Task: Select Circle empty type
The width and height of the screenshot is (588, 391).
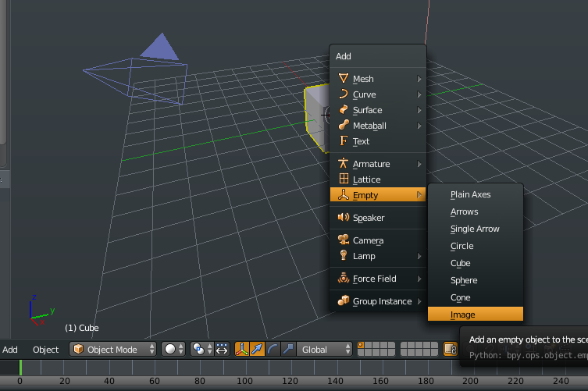Action: 475,247
